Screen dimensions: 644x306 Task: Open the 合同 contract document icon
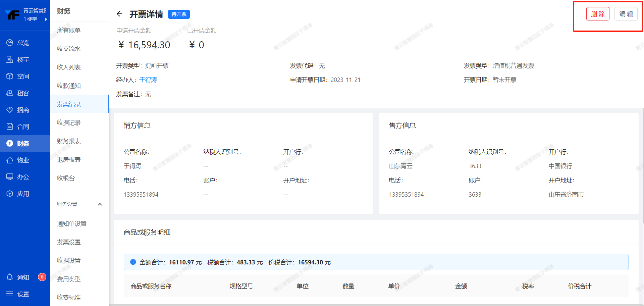pos(10,126)
